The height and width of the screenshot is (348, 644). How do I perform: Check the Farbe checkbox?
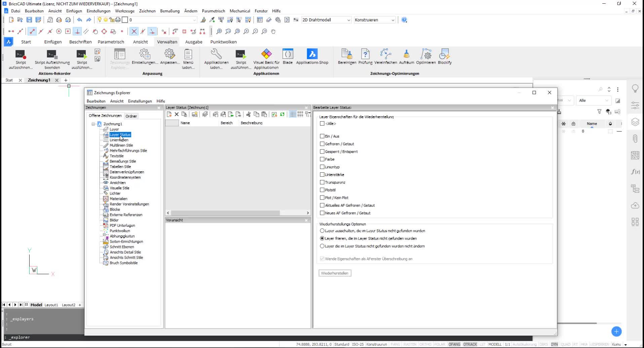(322, 159)
